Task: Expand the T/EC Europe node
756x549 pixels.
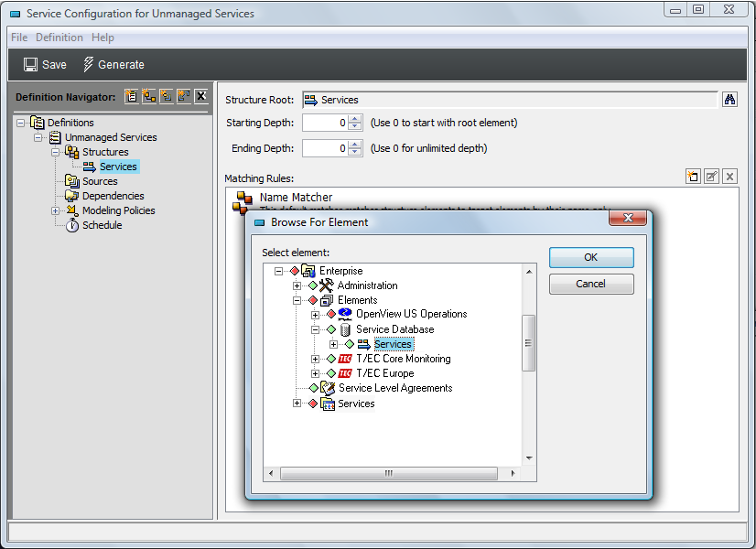Action: (x=316, y=373)
